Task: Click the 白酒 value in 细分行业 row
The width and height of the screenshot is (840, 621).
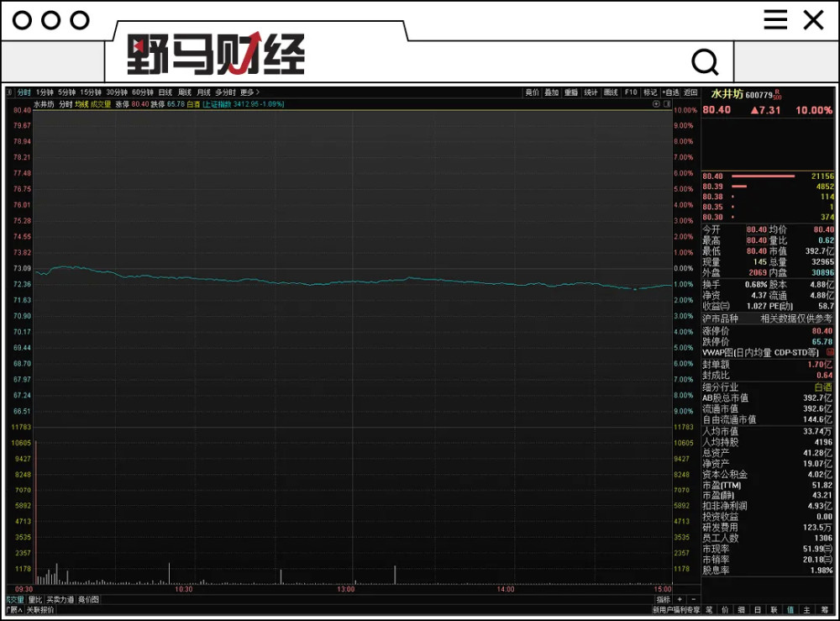Action: pyautogui.click(x=823, y=387)
